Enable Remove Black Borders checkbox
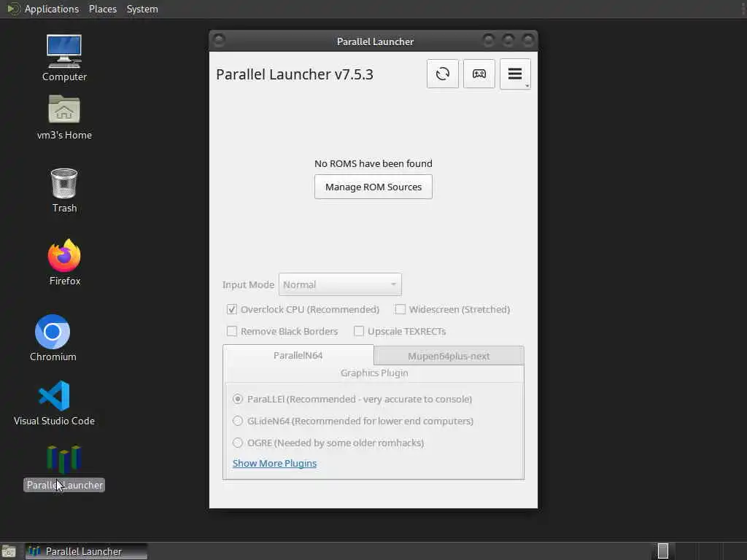The image size is (747, 560). [232, 332]
